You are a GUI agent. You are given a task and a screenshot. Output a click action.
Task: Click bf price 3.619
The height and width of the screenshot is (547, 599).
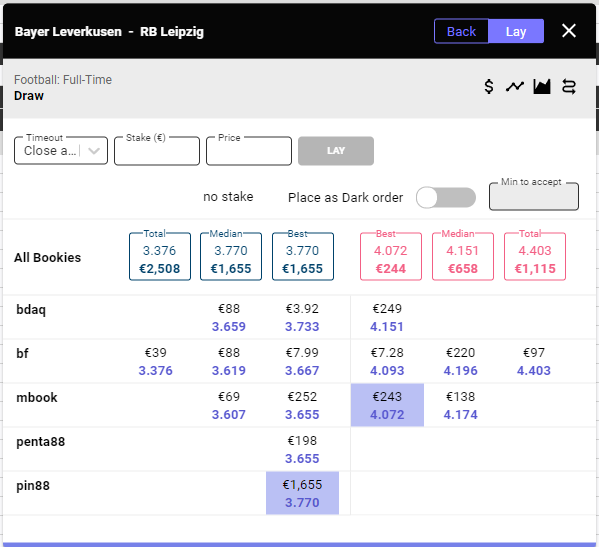229,371
